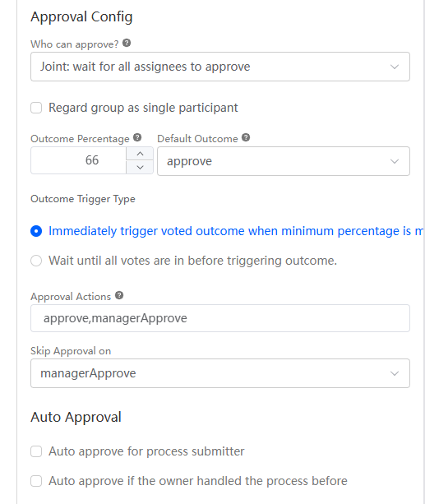Increase Outcome Percentage with up arrow

[140, 154]
